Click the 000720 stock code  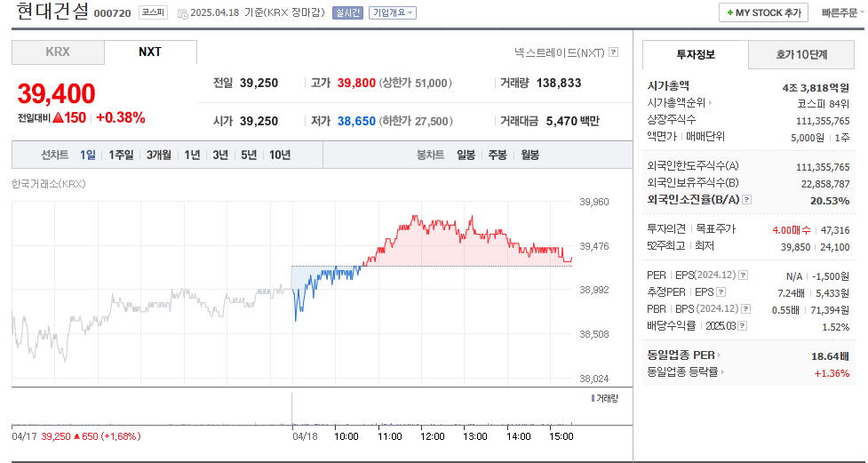click(x=112, y=13)
